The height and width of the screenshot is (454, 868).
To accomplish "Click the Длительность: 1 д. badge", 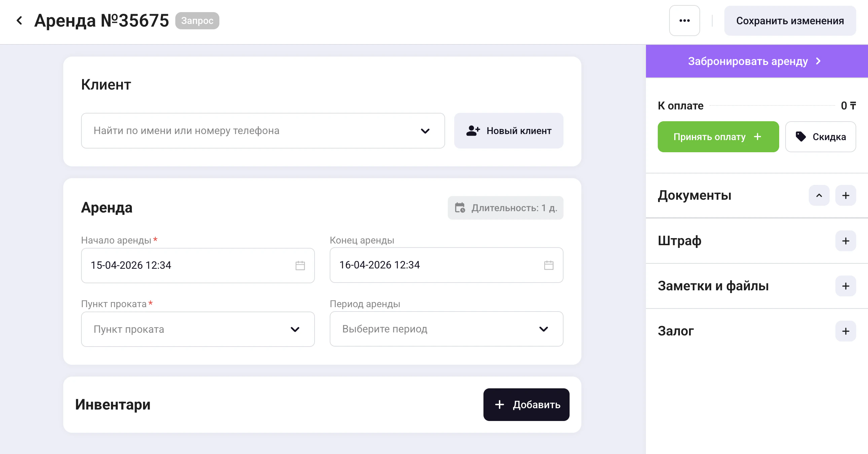I will 505,208.
